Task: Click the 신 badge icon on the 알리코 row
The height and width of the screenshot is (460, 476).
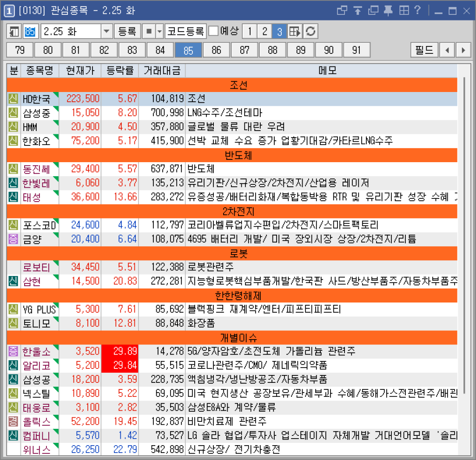Action: point(13,365)
